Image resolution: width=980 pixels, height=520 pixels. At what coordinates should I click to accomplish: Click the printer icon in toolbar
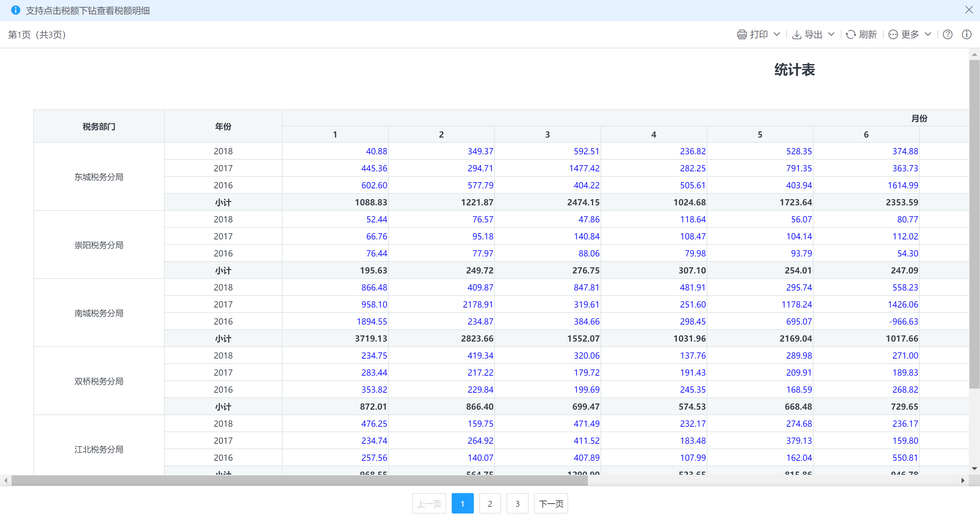pos(741,35)
